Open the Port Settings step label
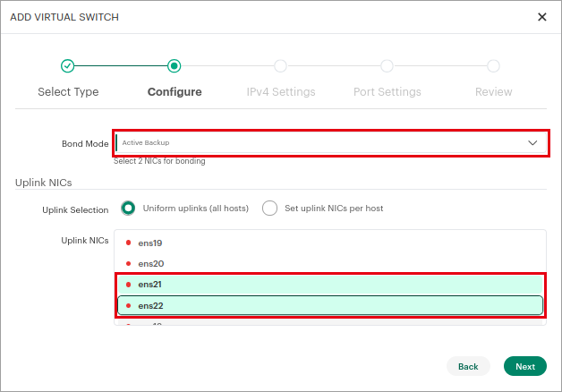This screenshot has width=562, height=392. point(387,92)
